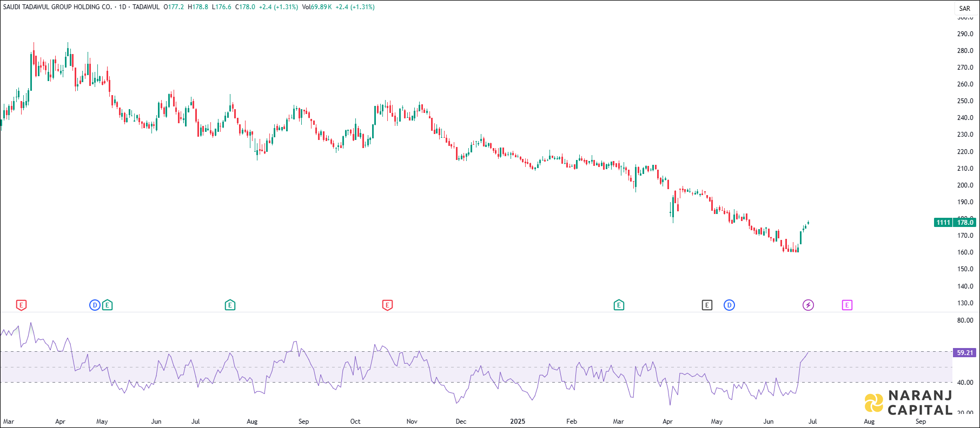Viewport: 980px width, 428px height.
Task: Click the low value L176.6
Action: click(x=222, y=7)
